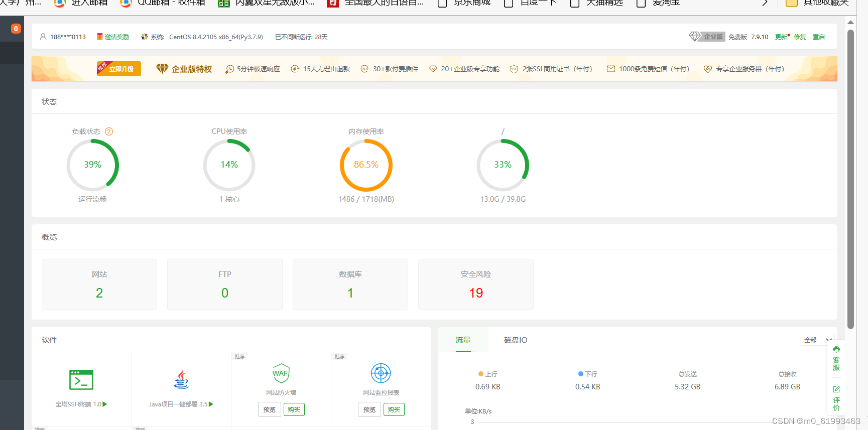Expand the bookmarks overflow chevron
The height and width of the screenshot is (430, 868).
tap(765, 3)
